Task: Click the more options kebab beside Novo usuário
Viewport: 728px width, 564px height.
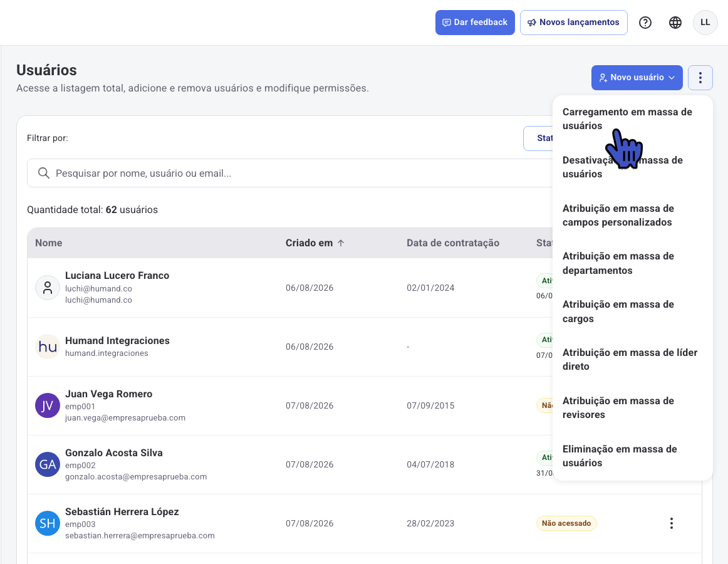Action: (700, 78)
